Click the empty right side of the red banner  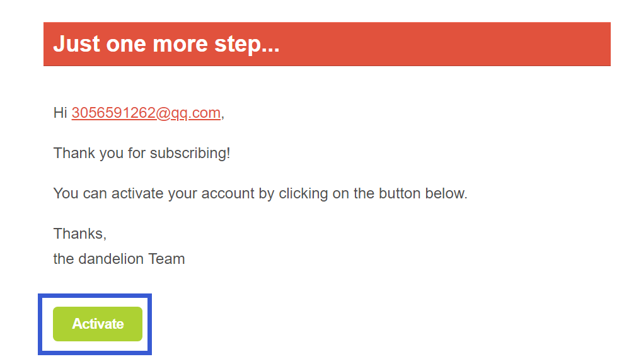tap(473, 44)
